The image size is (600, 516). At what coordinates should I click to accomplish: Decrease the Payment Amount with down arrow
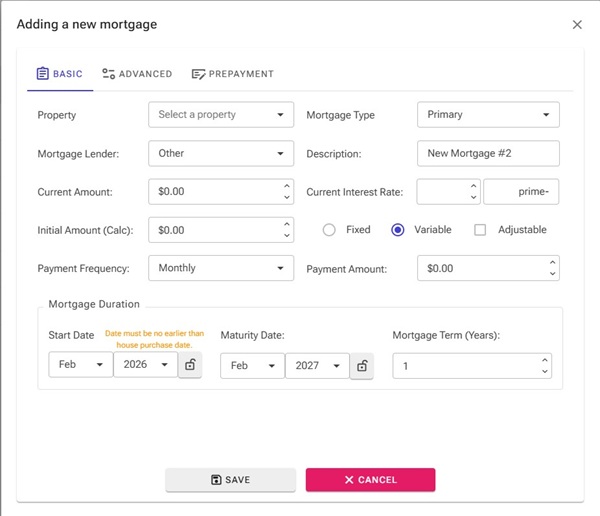(552, 274)
